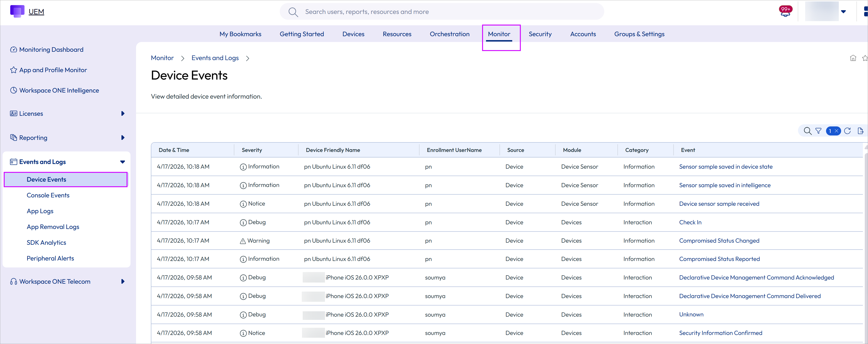Expand the Reporting sidebar section
This screenshot has width=868, height=344.
coord(123,138)
